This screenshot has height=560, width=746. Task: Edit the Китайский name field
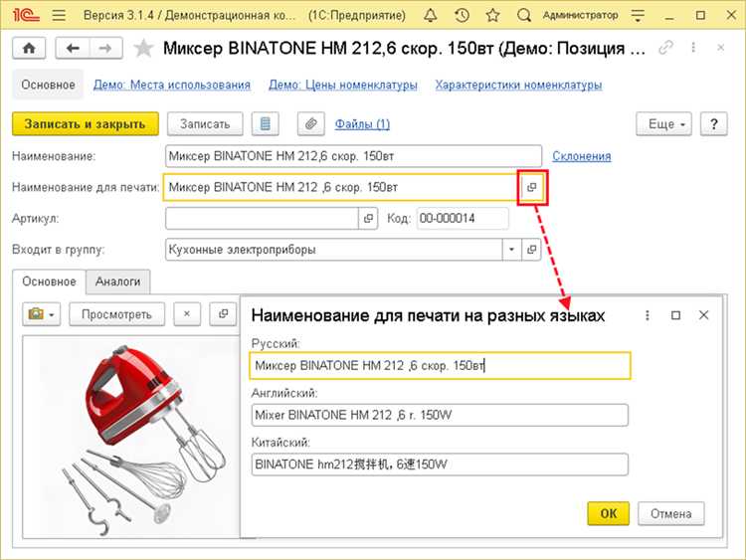point(440,465)
